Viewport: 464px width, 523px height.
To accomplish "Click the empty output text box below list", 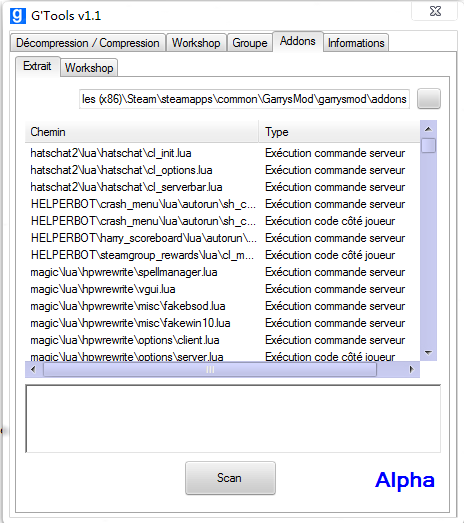I will (233, 419).
